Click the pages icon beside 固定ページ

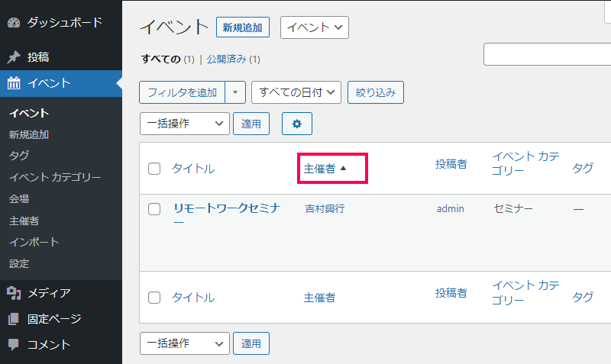pyautogui.click(x=14, y=319)
